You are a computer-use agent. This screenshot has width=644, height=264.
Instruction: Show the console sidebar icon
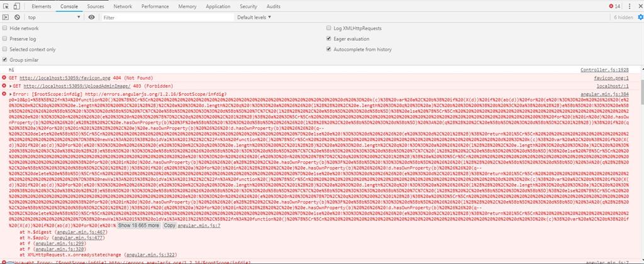(6, 17)
